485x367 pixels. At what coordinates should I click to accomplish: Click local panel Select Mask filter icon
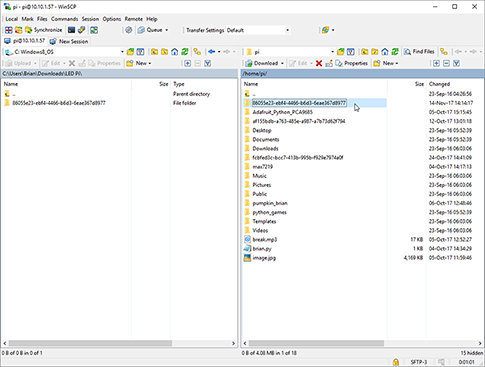tap(207, 63)
